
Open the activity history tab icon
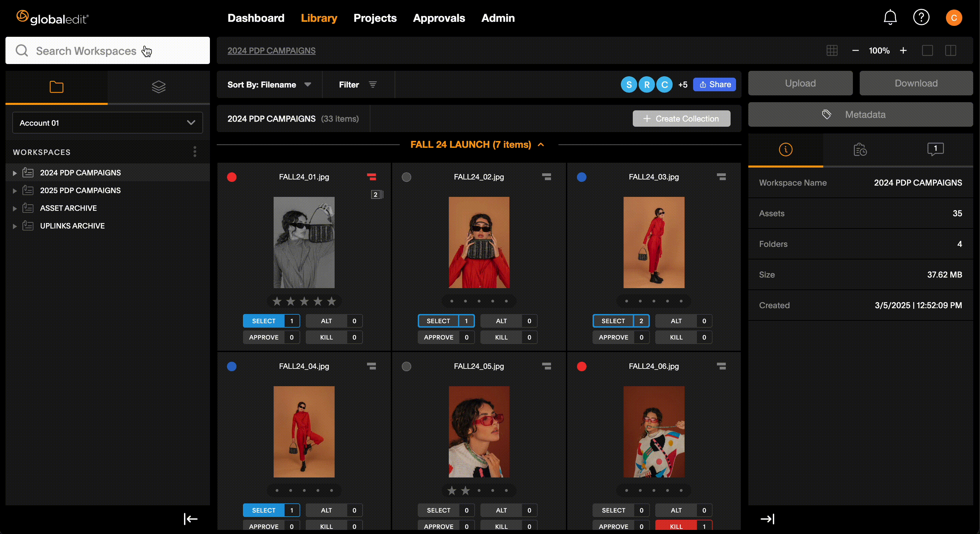860,150
